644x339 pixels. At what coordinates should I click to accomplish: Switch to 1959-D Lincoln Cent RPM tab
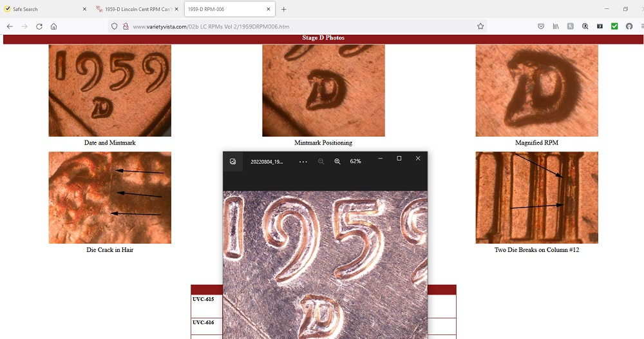[x=137, y=9]
